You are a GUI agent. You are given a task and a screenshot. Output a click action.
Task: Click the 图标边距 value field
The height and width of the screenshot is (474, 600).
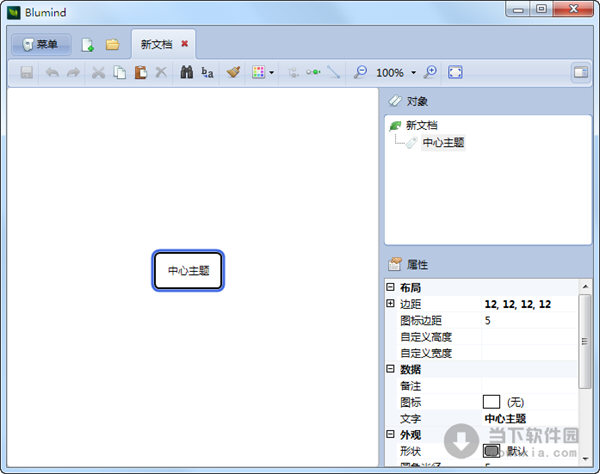pyautogui.click(x=530, y=320)
